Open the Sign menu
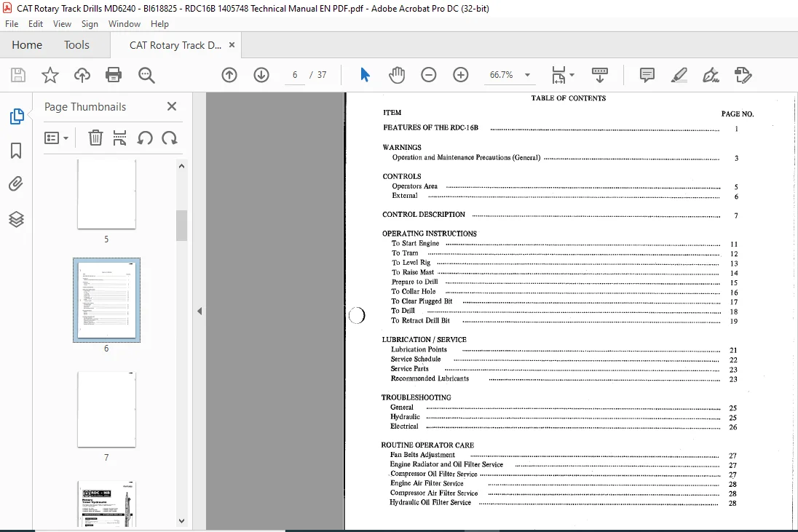Viewport: 798px width, 532px height. click(90, 24)
